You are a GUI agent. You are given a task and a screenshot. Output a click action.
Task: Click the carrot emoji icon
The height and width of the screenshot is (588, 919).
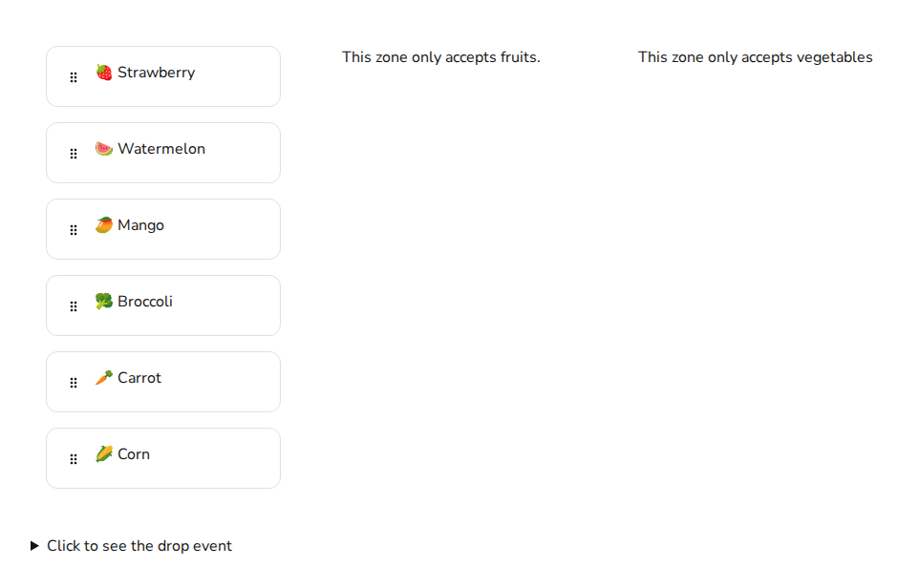(104, 378)
